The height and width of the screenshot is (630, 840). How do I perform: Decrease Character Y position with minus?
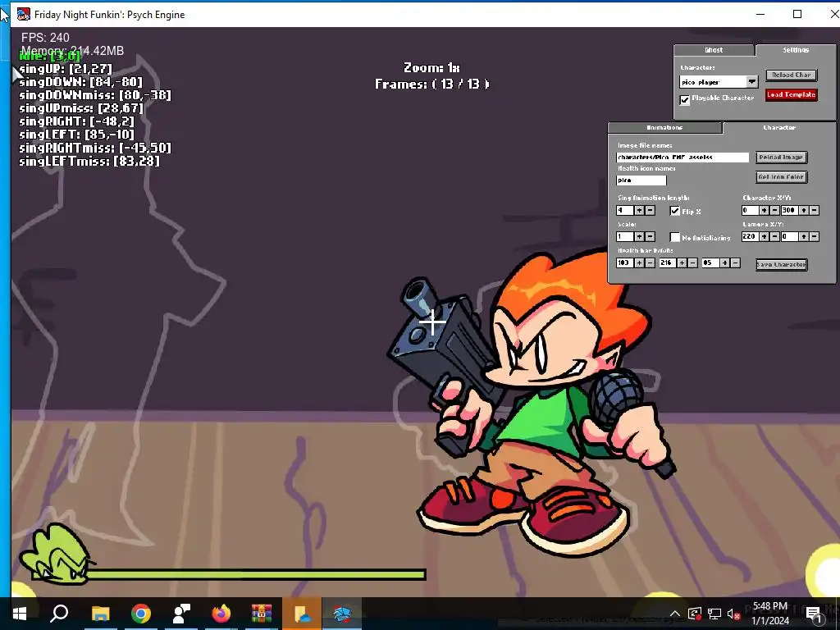[815, 211]
